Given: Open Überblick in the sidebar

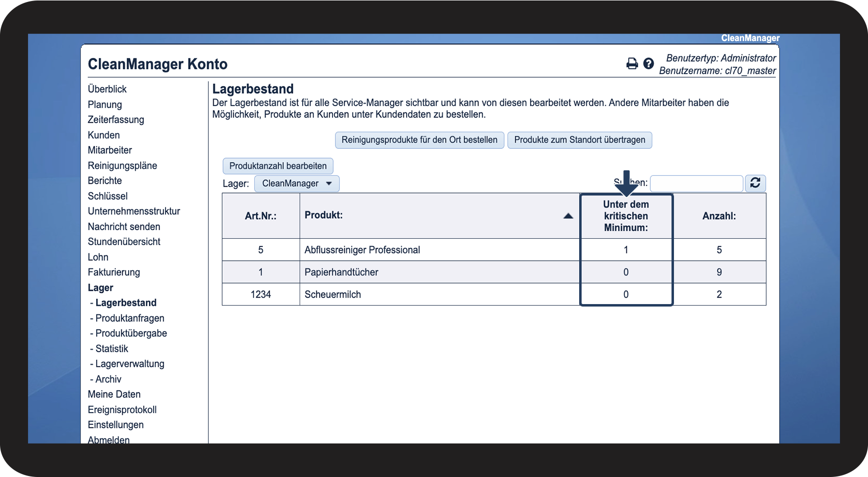Looking at the screenshot, I should click(x=107, y=89).
